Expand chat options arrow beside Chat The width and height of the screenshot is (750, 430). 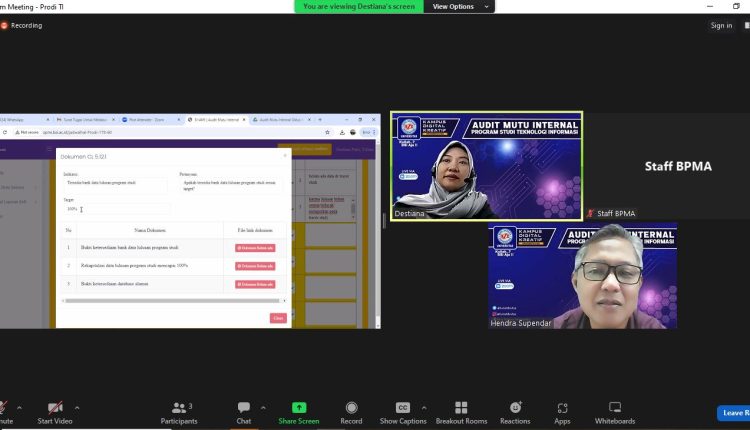point(263,408)
